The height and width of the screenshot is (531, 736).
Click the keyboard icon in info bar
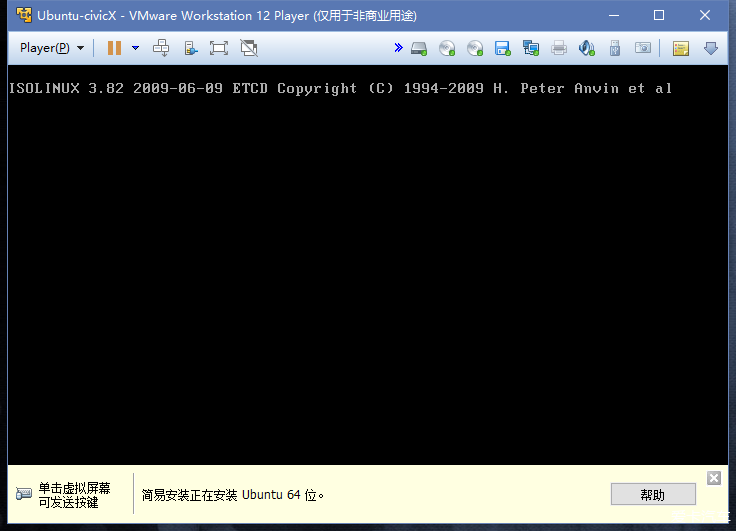pos(23,494)
